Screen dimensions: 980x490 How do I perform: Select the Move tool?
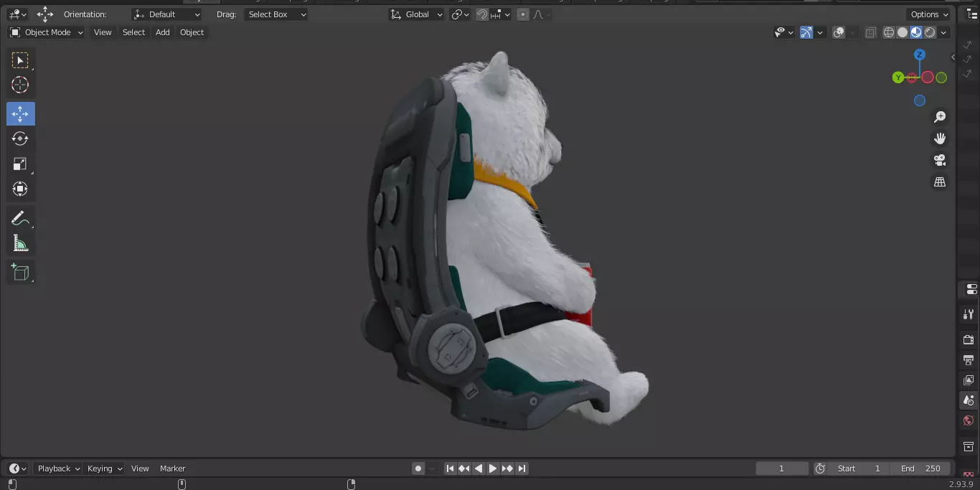(x=20, y=114)
